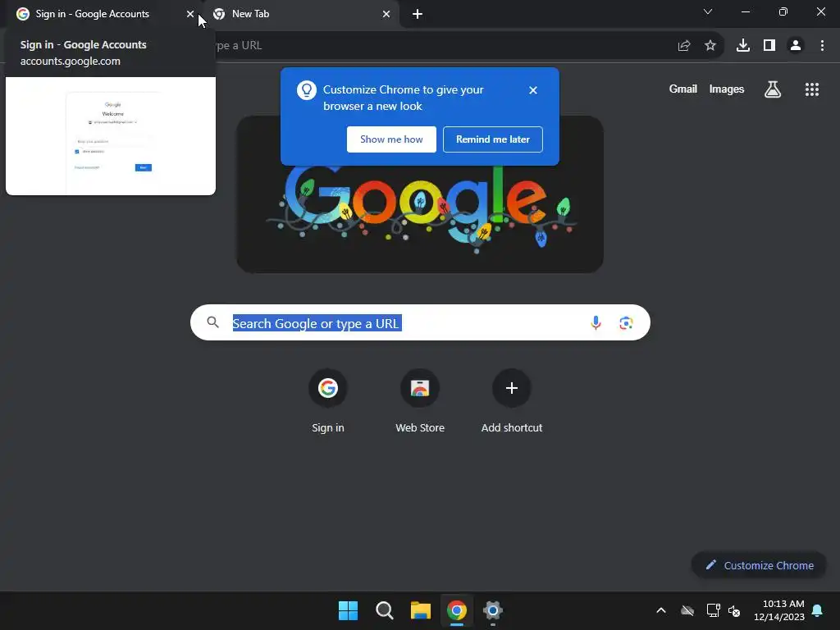Click the muted volume tray icon
This screenshot has width=840, height=630.
[x=734, y=610]
